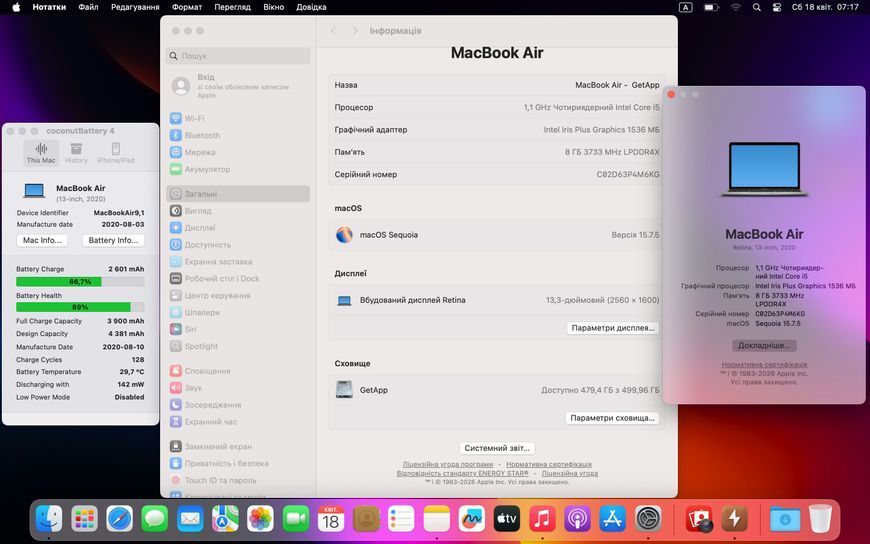Switch to History tab in coconutBattery
870x544 pixels.
point(76,153)
